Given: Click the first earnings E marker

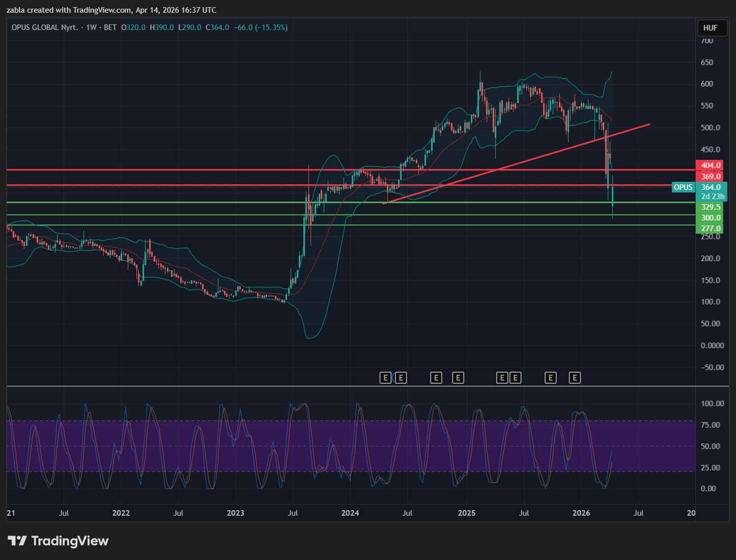Looking at the screenshot, I should 385,378.
